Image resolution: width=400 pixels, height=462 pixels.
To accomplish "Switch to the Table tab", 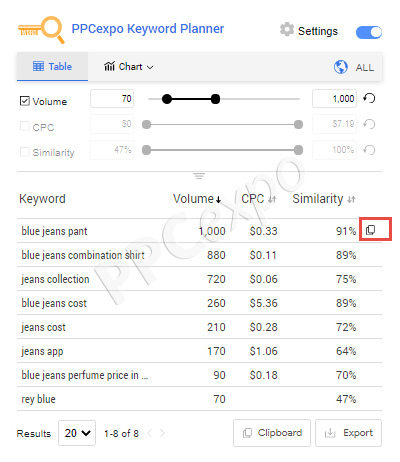I will click(x=52, y=66).
